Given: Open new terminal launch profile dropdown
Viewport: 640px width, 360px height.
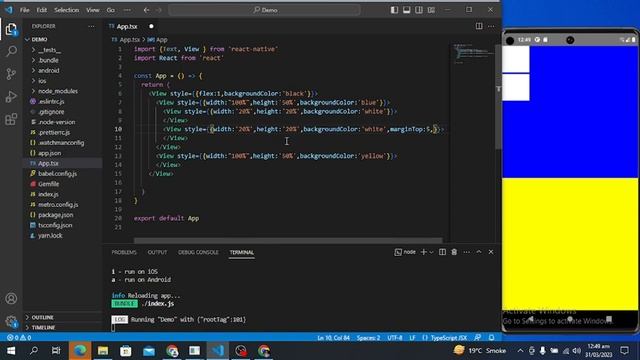Looking at the screenshot, I should (x=431, y=252).
